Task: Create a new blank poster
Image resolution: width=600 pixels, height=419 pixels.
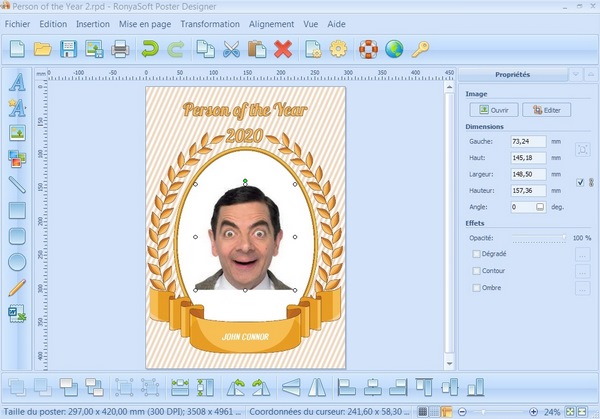Action: (x=17, y=49)
